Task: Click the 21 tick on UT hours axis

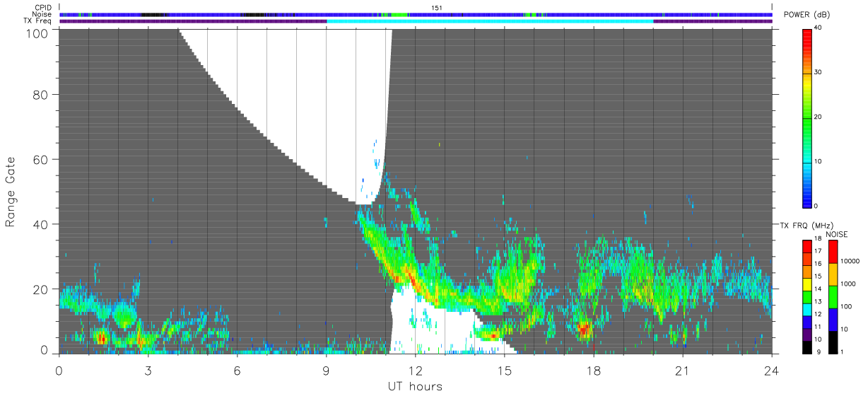Action: coord(682,370)
